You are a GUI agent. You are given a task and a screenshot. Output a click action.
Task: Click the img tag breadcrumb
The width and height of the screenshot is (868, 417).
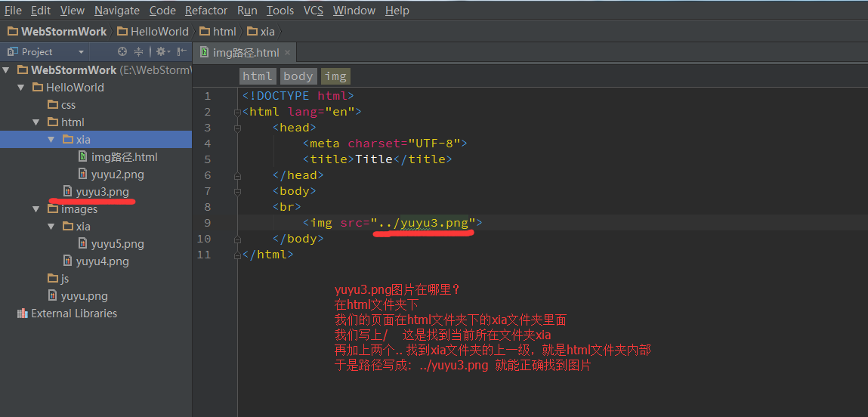pos(335,76)
